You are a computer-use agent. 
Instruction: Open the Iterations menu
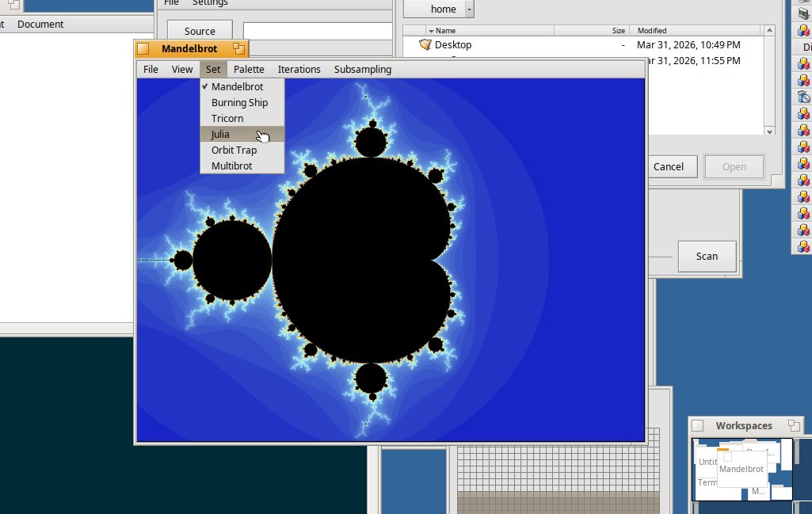(299, 69)
